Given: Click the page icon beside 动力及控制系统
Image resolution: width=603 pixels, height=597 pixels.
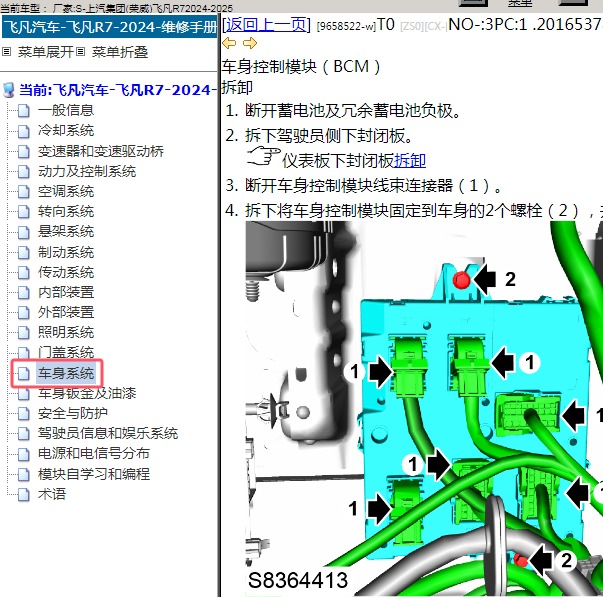Looking at the screenshot, I should [x=24, y=172].
